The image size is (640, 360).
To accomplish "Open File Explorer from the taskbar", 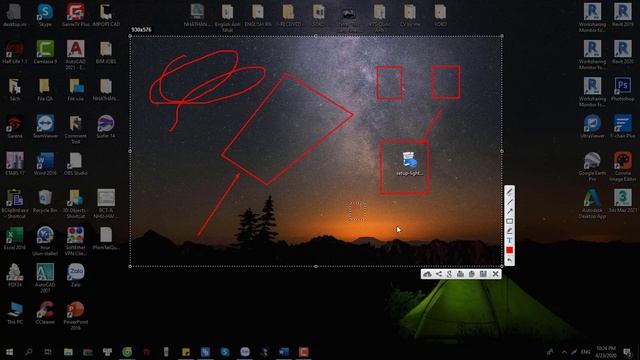I will pos(68,351).
